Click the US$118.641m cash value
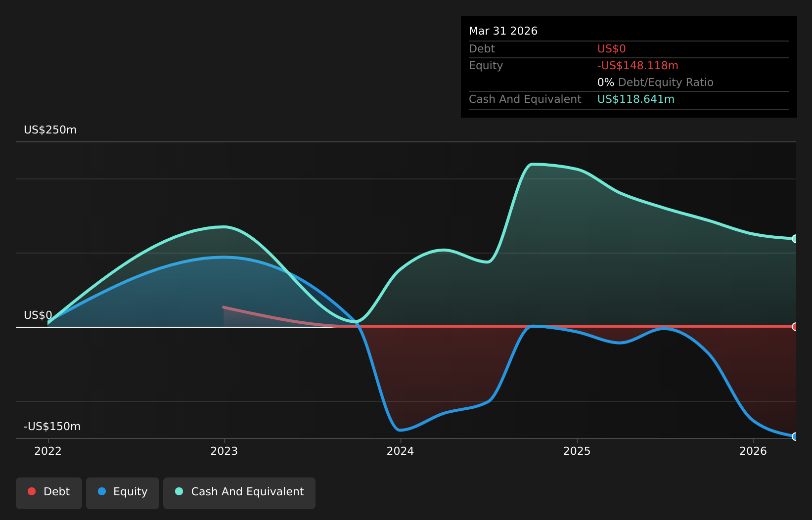This screenshot has width=812, height=520. coord(636,99)
